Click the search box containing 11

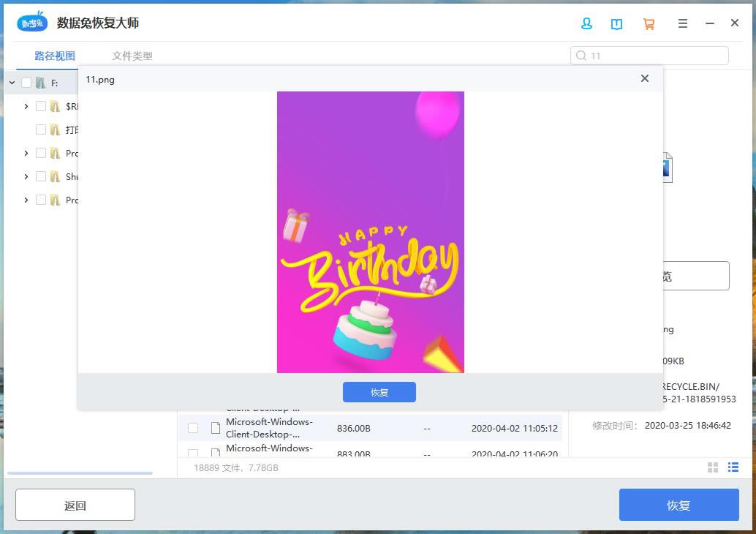point(654,56)
